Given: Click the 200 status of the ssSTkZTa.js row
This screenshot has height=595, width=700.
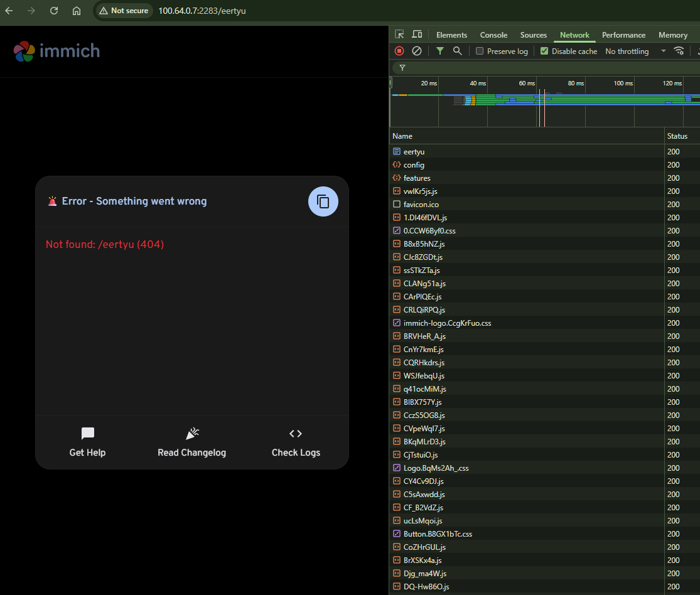Looking at the screenshot, I should pyautogui.click(x=673, y=271).
